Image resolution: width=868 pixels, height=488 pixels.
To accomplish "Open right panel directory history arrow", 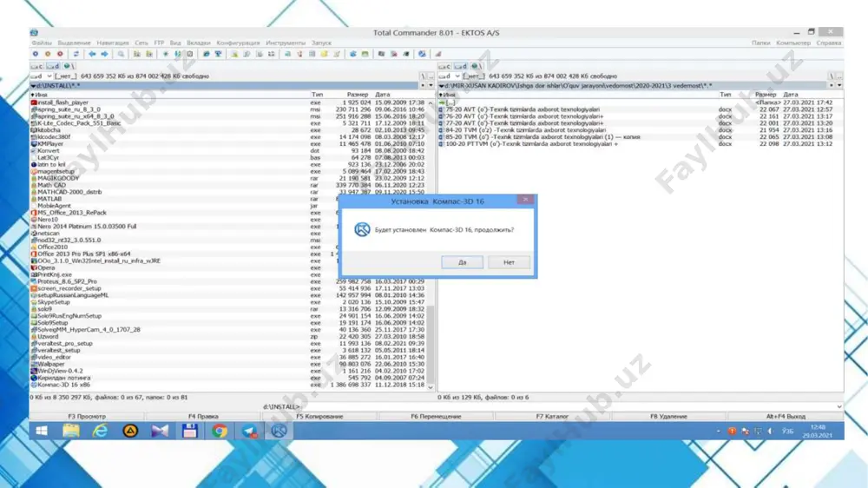I will [839, 86].
